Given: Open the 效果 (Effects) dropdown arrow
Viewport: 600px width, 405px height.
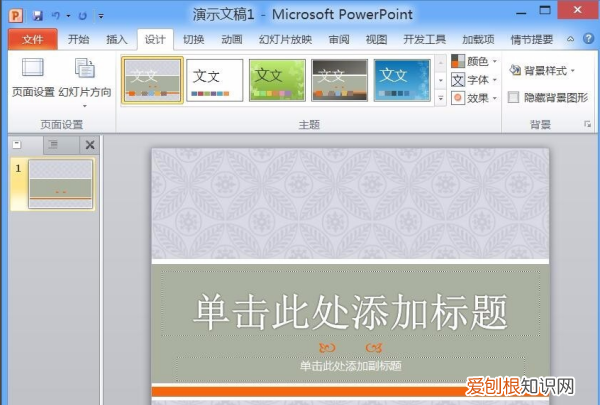Looking at the screenshot, I should [x=495, y=98].
